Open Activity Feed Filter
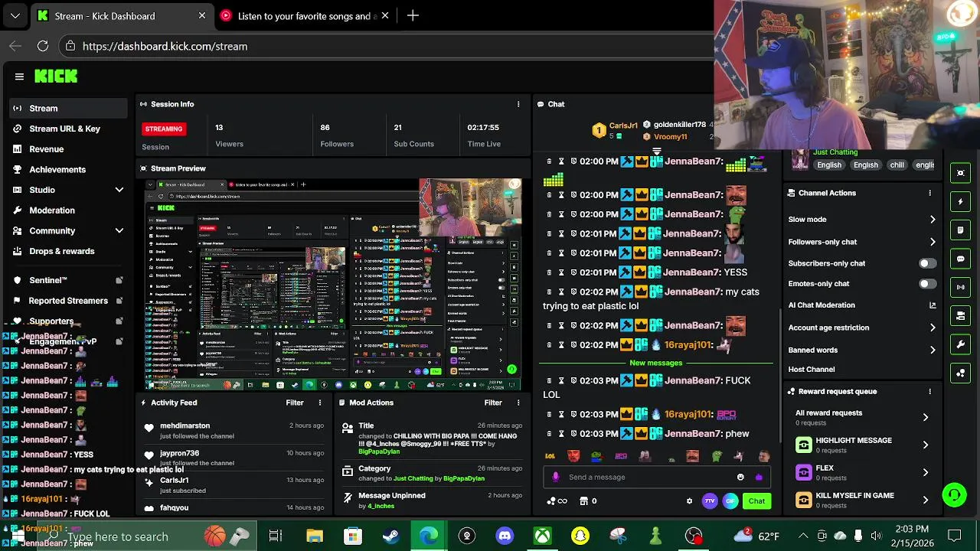The height and width of the screenshot is (551, 980). [295, 403]
